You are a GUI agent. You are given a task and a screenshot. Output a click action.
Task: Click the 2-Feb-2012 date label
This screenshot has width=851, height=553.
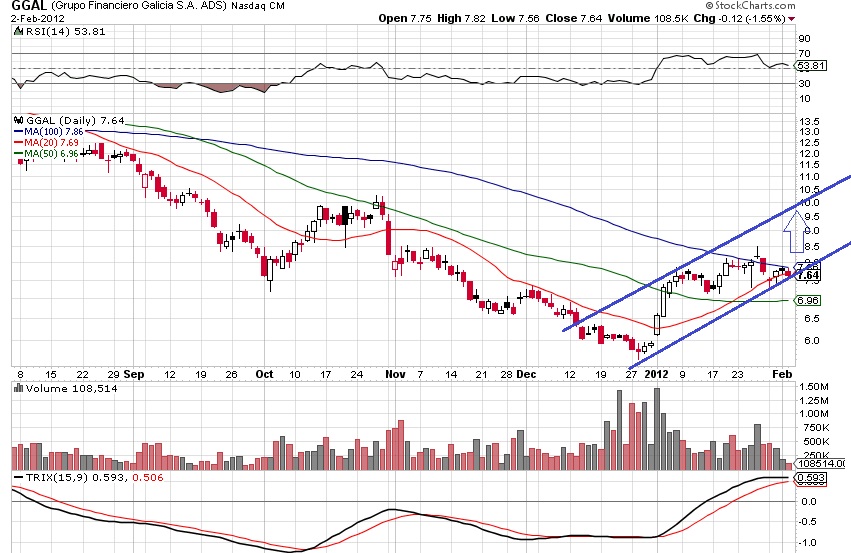click(x=37, y=18)
